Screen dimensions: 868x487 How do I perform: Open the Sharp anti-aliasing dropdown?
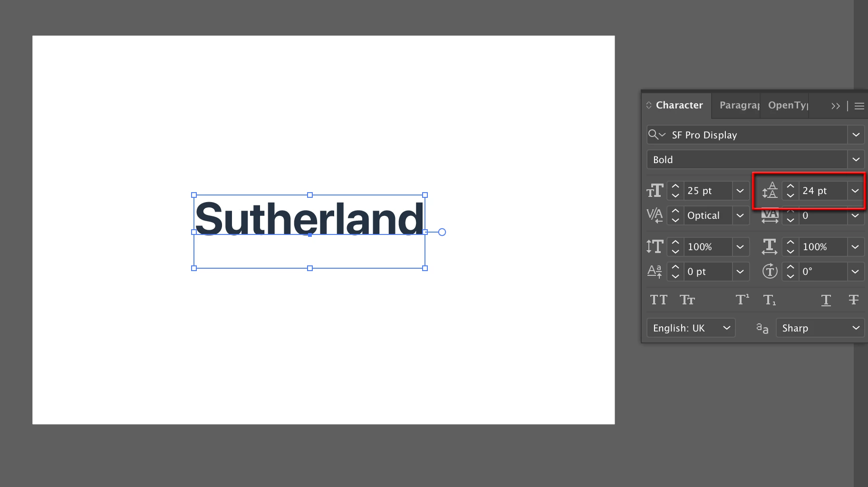point(820,328)
